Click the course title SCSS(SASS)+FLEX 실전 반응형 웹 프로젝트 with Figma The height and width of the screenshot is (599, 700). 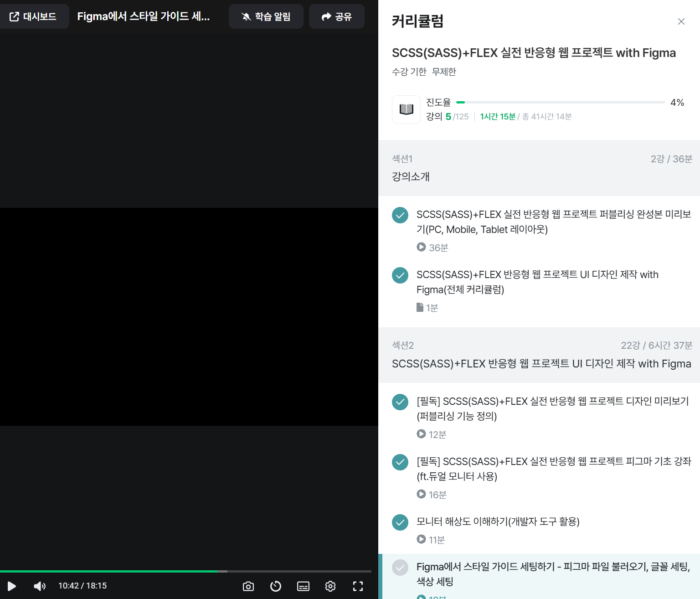pos(534,53)
